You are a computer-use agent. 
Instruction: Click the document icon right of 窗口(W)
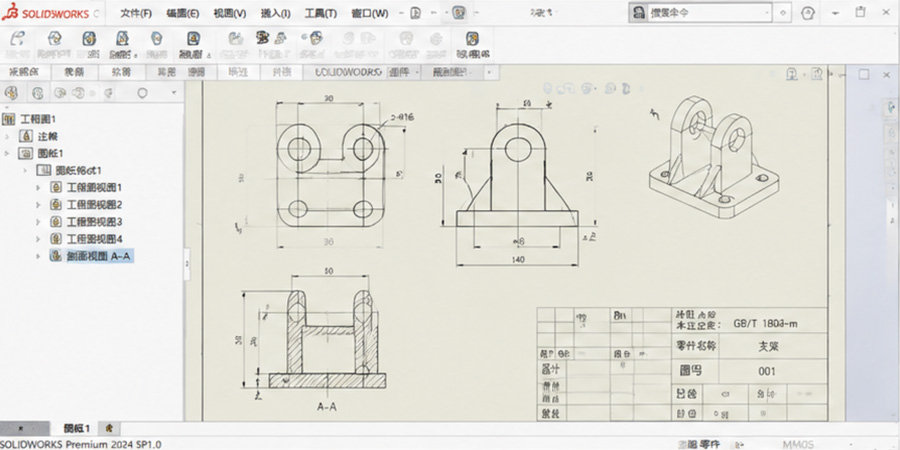coord(416,13)
